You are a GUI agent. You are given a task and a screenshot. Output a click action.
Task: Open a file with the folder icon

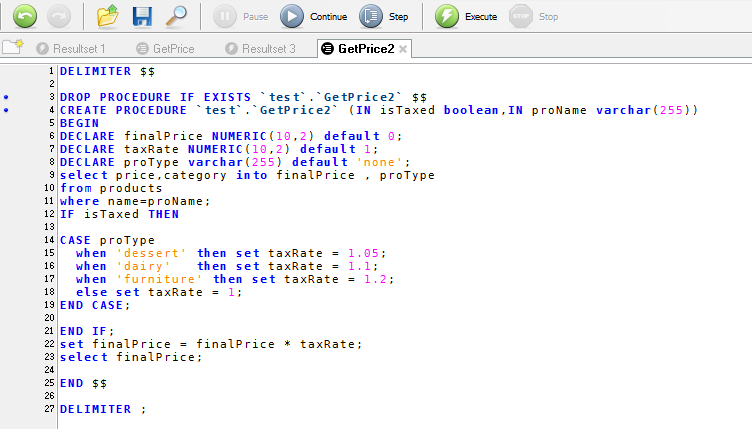(108, 16)
